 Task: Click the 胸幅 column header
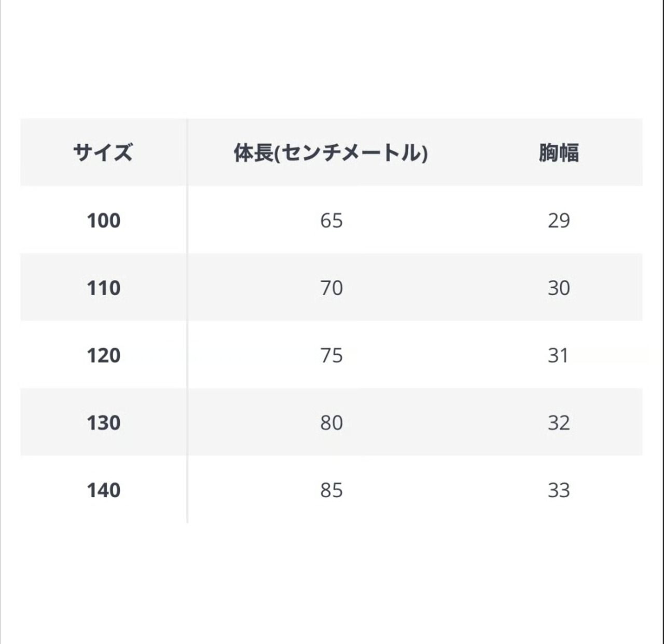pyautogui.click(x=558, y=153)
